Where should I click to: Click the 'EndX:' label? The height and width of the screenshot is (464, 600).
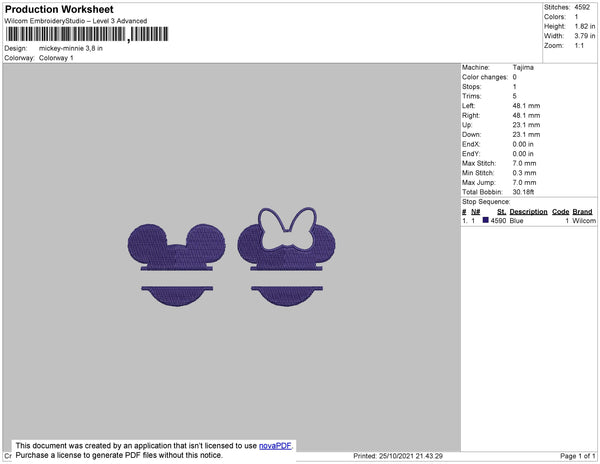[471, 144]
